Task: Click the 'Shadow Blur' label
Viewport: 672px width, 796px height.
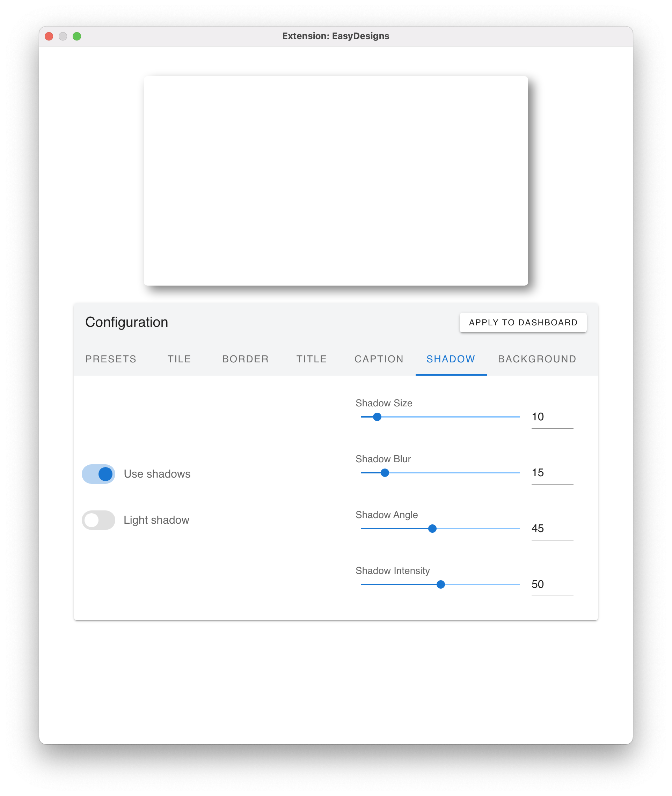Action: coord(383,459)
